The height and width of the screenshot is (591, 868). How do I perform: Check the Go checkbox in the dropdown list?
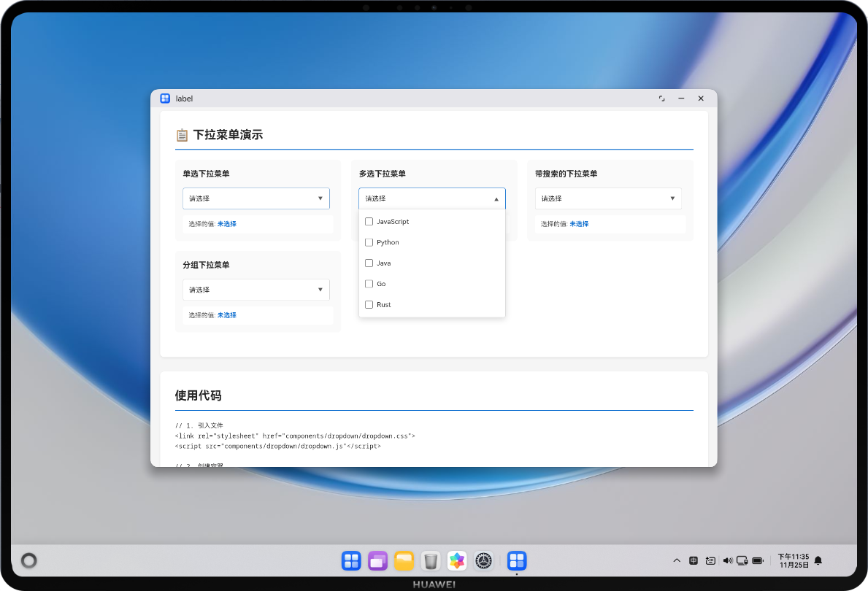pos(369,284)
